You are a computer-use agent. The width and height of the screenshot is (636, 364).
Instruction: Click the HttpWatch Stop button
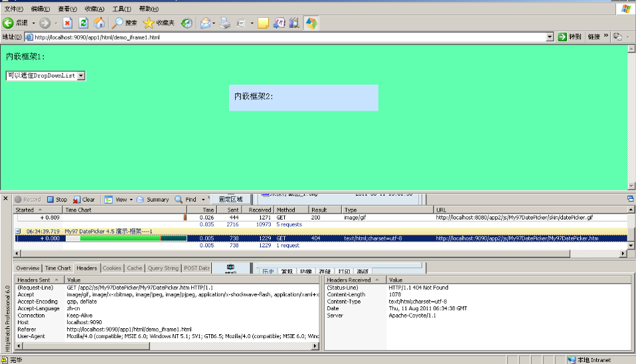[57, 200]
